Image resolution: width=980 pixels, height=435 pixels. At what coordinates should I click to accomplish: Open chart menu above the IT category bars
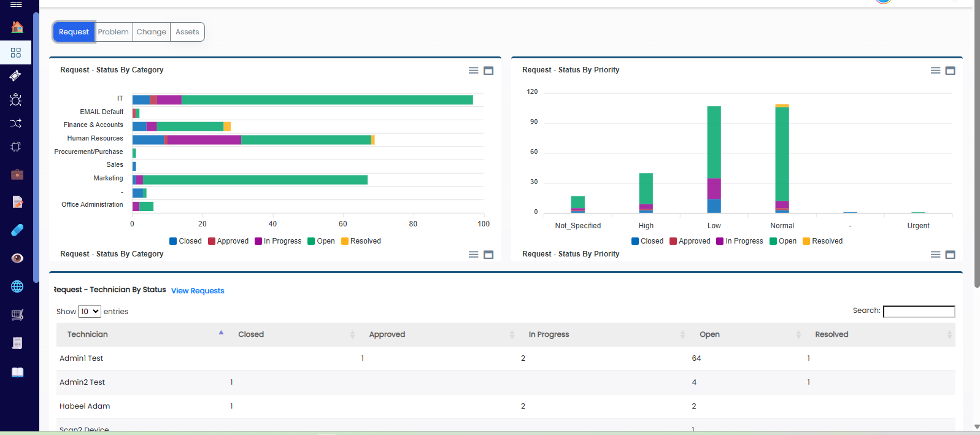[x=473, y=71]
